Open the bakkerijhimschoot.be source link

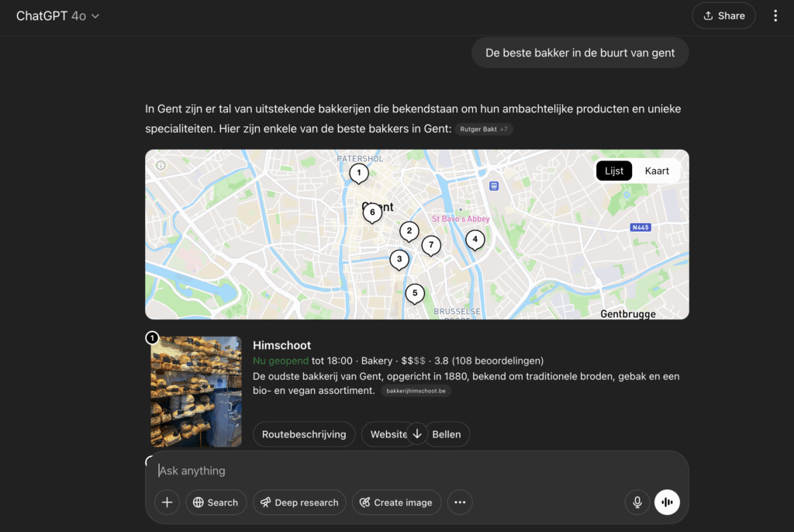pos(416,391)
